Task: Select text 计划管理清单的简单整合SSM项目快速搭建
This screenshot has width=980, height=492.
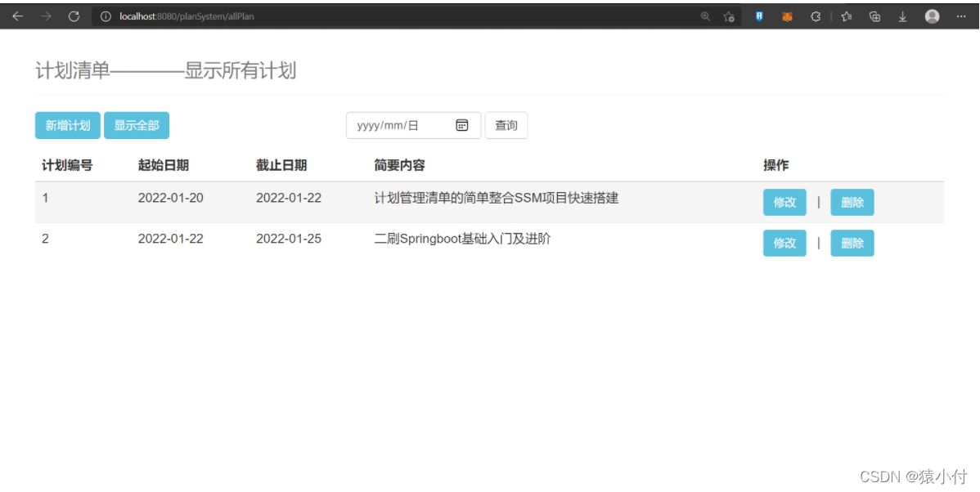Action: coord(497,198)
